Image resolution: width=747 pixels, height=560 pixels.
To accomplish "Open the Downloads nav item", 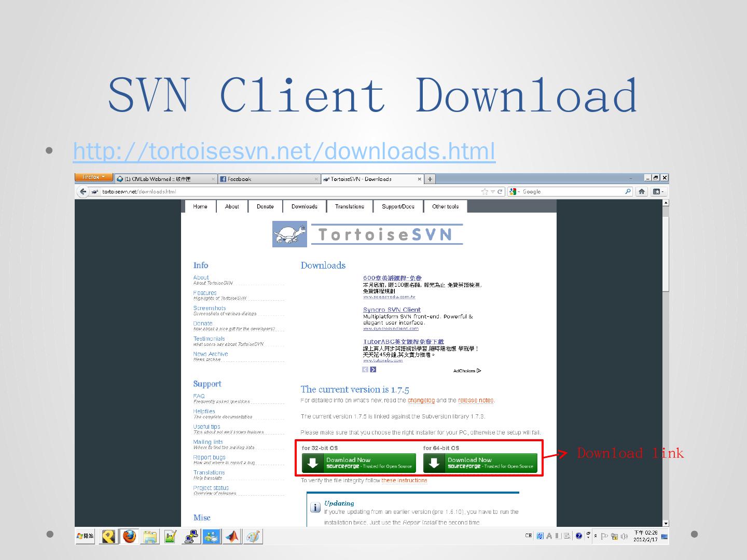I will click(x=305, y=206).
